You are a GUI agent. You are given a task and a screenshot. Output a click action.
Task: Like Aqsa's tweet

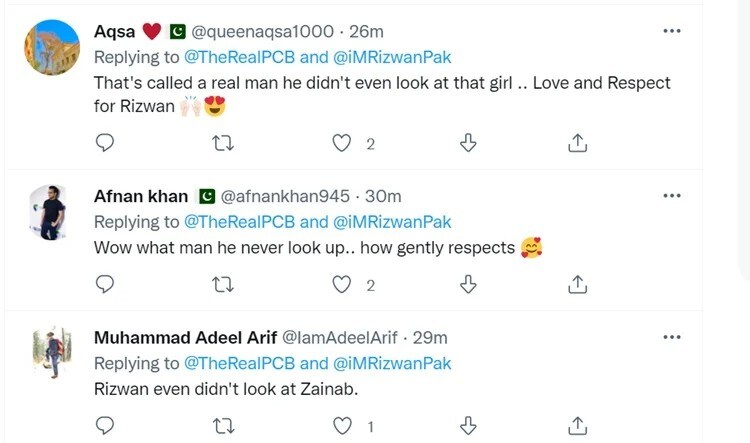tap(342, 144)
